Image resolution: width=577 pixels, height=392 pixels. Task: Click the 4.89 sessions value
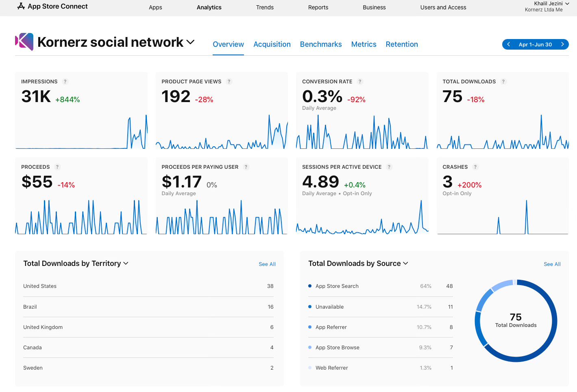320,182
